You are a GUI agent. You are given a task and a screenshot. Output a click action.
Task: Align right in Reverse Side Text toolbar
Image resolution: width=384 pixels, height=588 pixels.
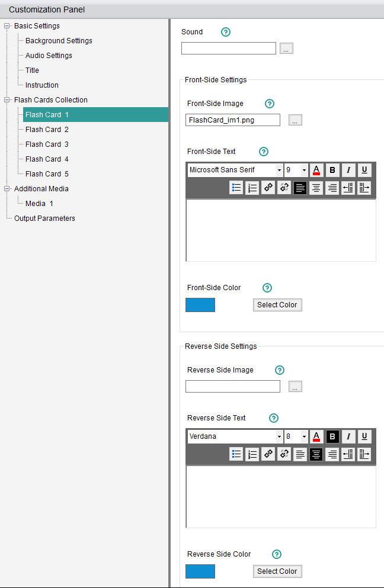pyautogui.click(x=332, y=455)
